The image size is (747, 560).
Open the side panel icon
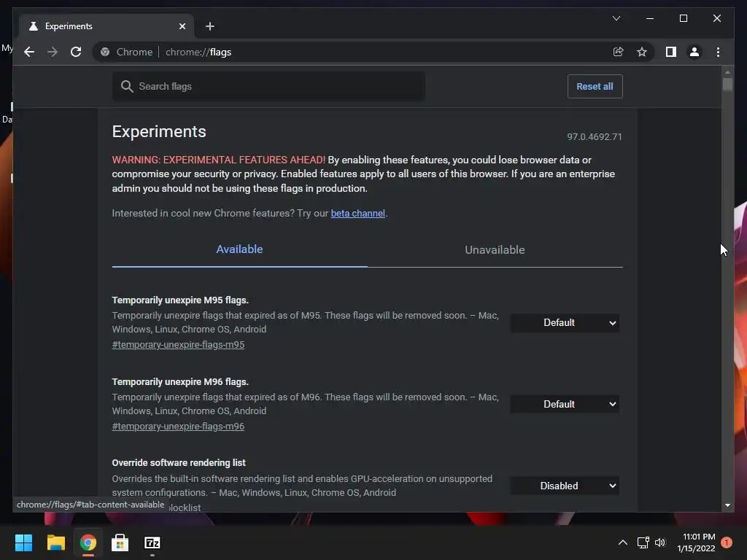tap(671, 52)
